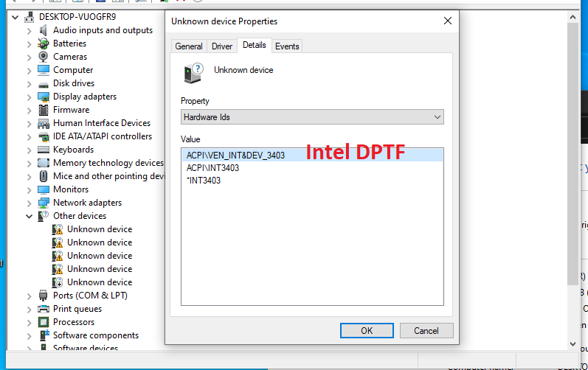Click the Processors category icon
The width and height of the screenshot is (588, 370).
coord(44,322)
